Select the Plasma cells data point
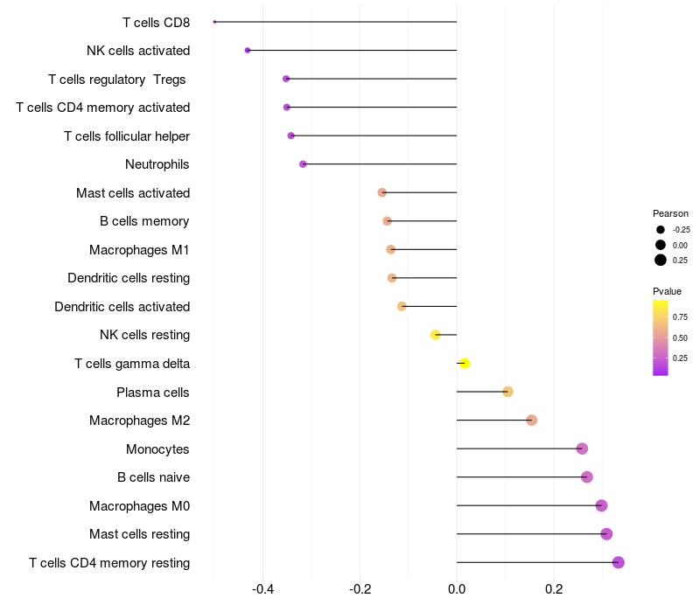 [507, 392]
